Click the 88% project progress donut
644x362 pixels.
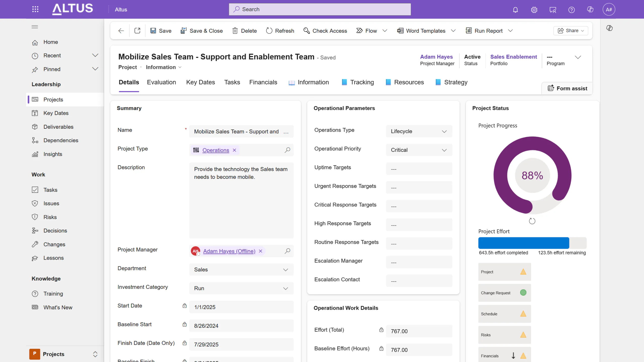coord(532,175)
